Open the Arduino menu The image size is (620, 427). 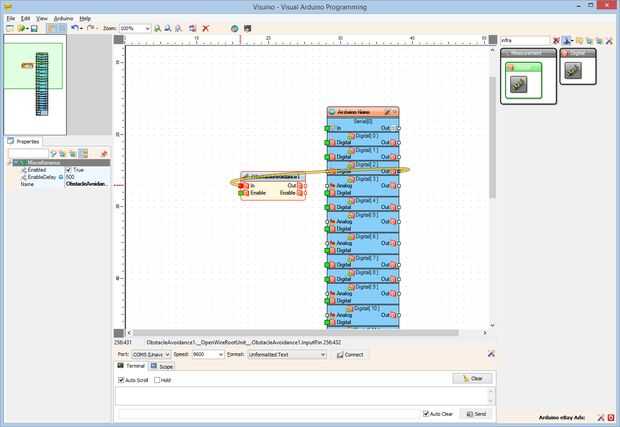[x=63, y=19]
